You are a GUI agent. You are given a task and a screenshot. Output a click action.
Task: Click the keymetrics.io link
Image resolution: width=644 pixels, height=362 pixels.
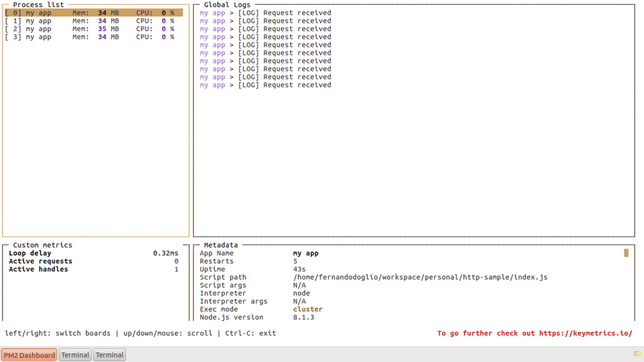[x=585, y=333]
